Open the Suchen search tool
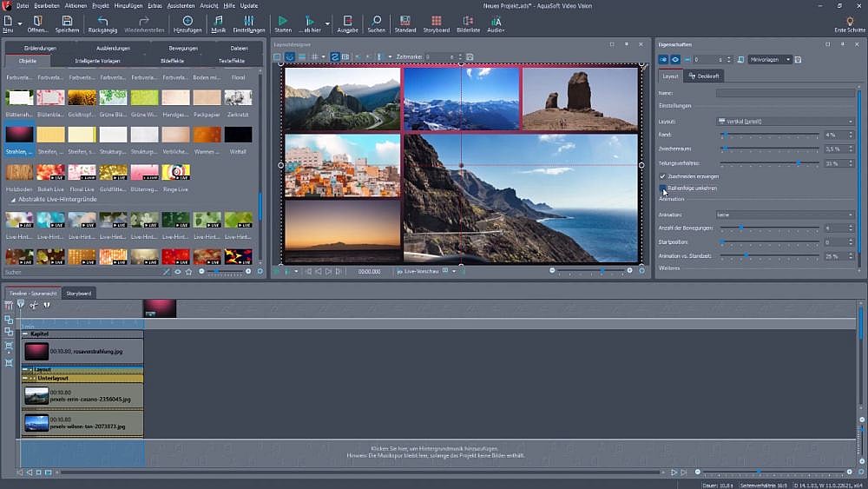Viewport: 868px width, 489px height. coord(376,21)
